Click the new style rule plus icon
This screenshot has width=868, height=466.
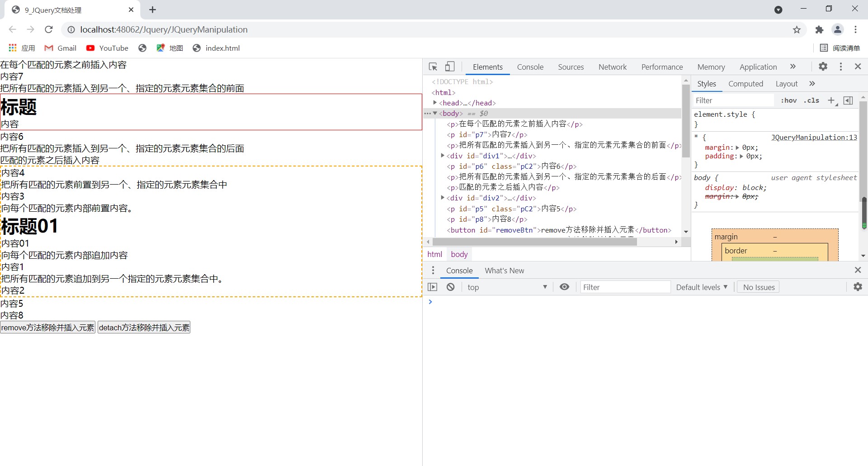click(832, 100)
